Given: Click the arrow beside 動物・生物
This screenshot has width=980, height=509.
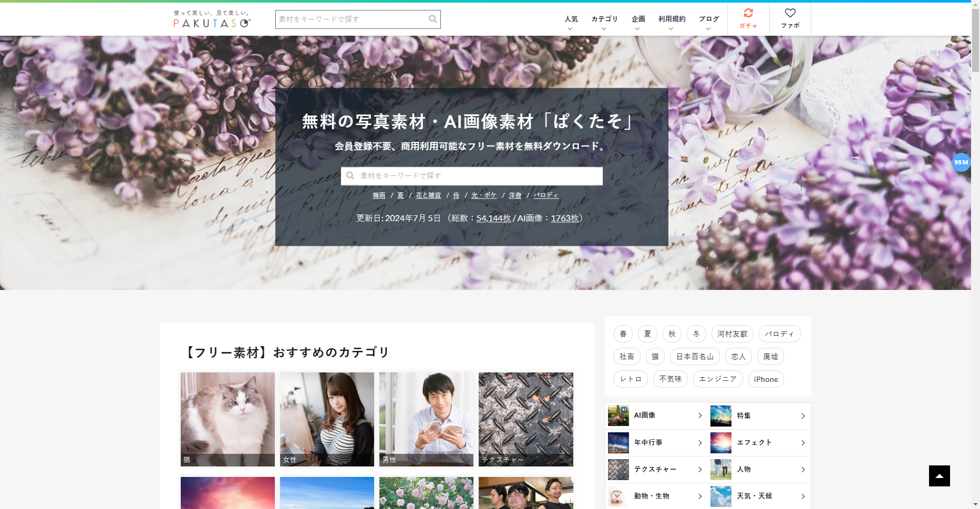Looking at the screenshot, I should click(x=700, y=496).
